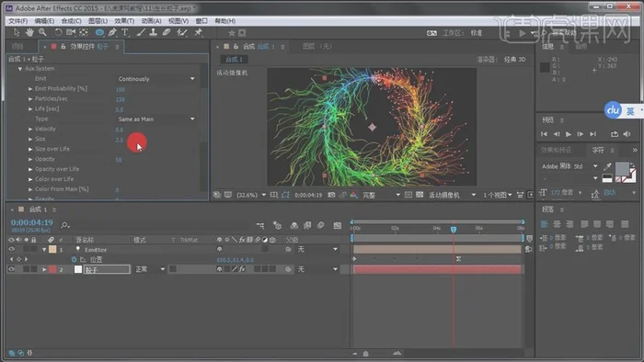Open the 活动摄像机 view dropdown
The height and width of the screenshot is (362, 644).
452,195
